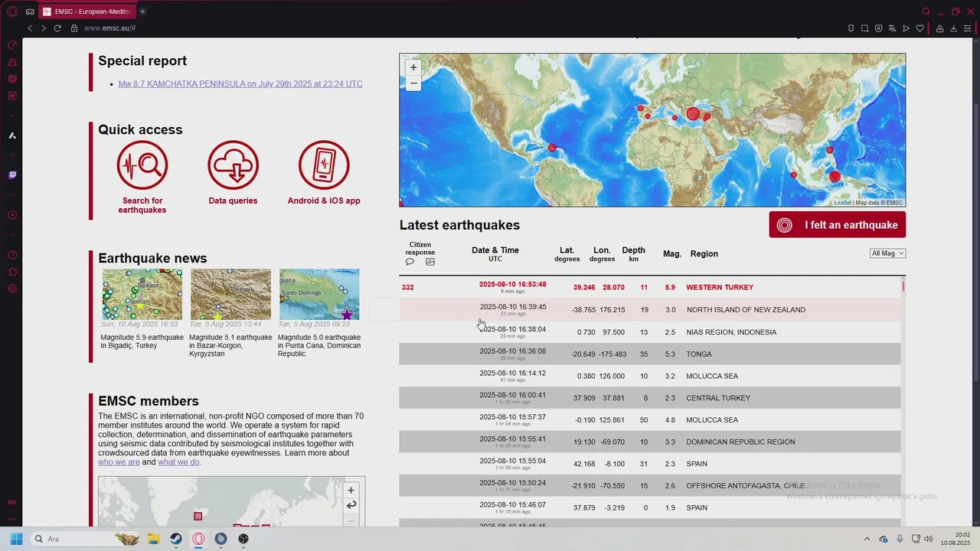Open the Twitch icon in the sidebar
980x551 pixels.
click(12, 175)
